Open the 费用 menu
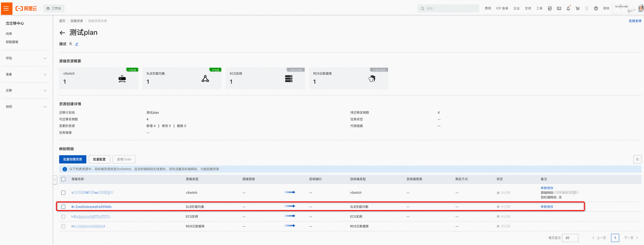This screenshot has height=245, width=644. tap(488, 8)
